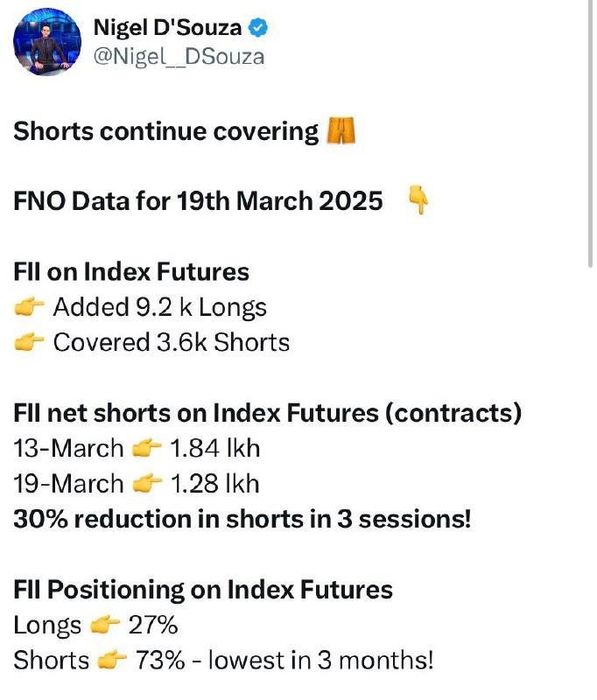
Task: Click the 'lowest in 3 months!' text
Action: pos(321,660)
